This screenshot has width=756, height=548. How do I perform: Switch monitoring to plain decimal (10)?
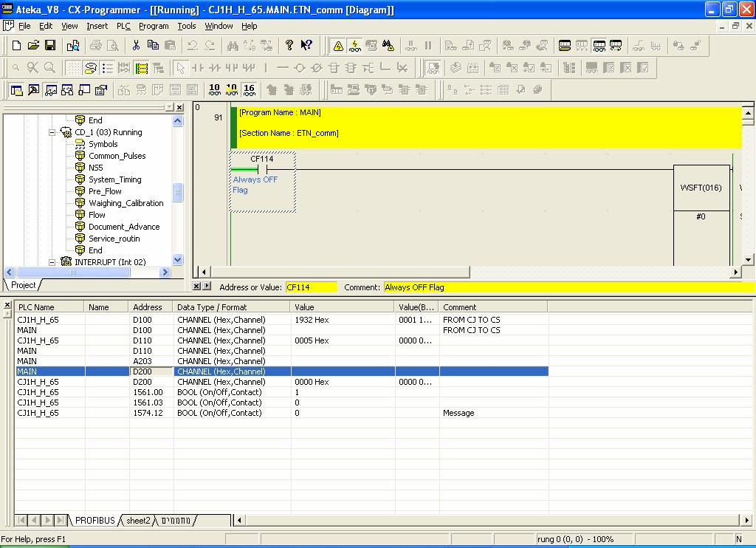[215, 89]
